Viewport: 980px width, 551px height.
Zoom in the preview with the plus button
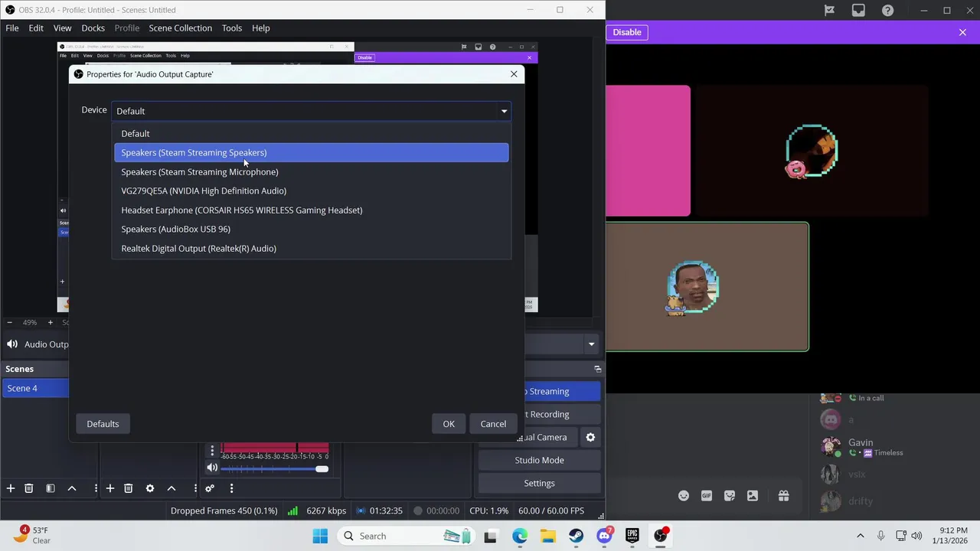(x=51, y=322)
